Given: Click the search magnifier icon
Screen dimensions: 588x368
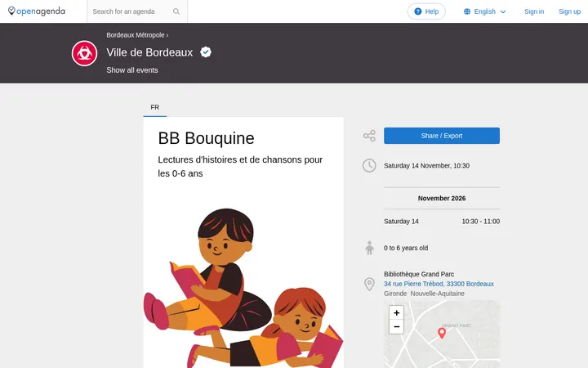Looking at the screenshot, I should [x=176, y=11].
